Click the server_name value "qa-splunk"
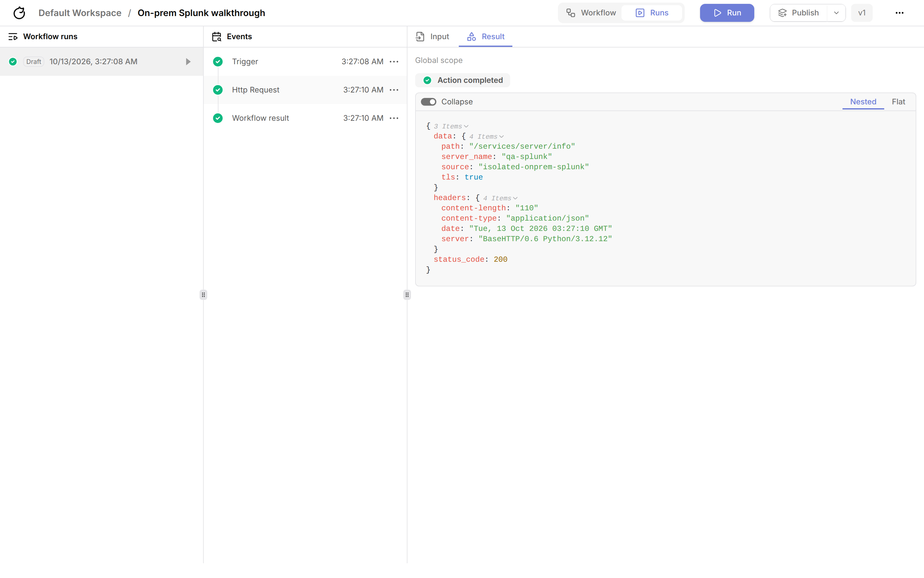The image size is (924, 578). pos(526,157)
